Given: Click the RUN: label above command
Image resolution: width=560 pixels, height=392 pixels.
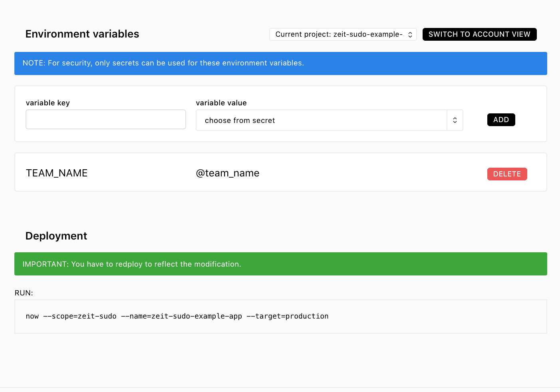Looking at the screenshot, I should (x=24, y=293).
